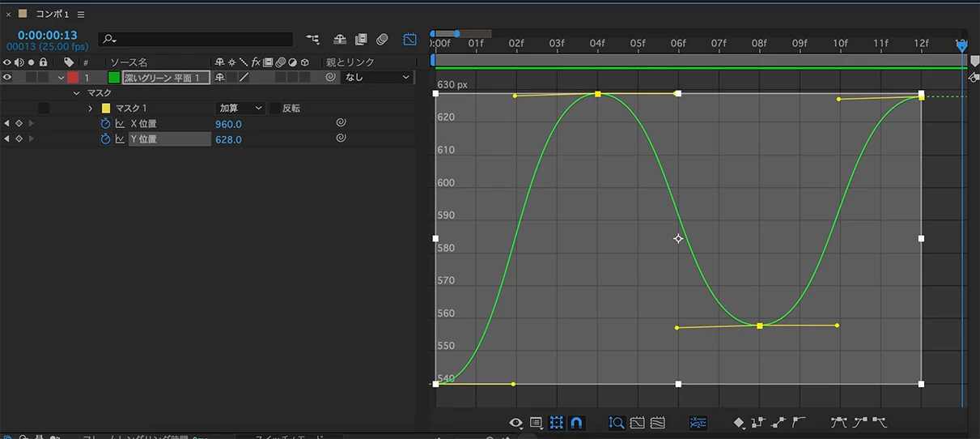Open parent なし dropdown
The height and width of the screenshot is (439, 980).
point(377,78)
